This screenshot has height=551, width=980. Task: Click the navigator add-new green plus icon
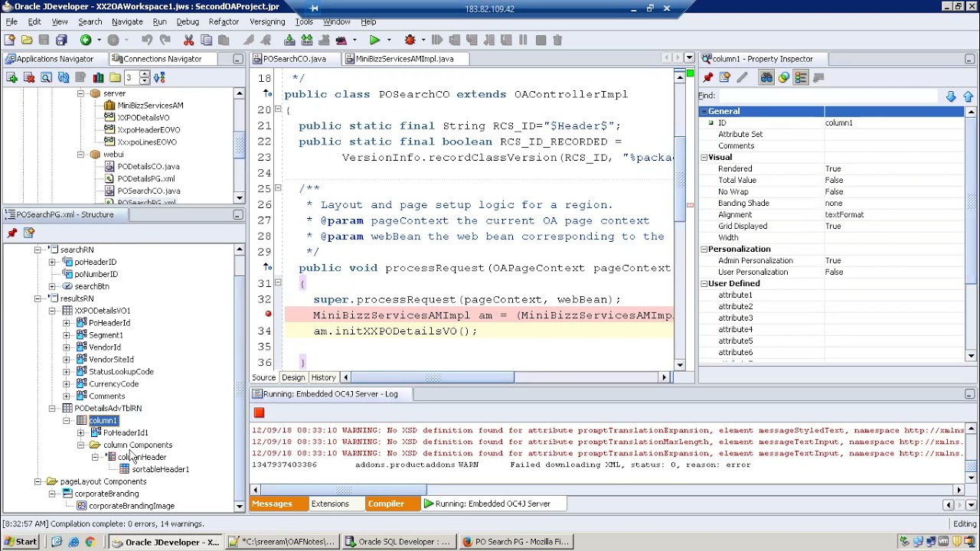tap(11, 77)
